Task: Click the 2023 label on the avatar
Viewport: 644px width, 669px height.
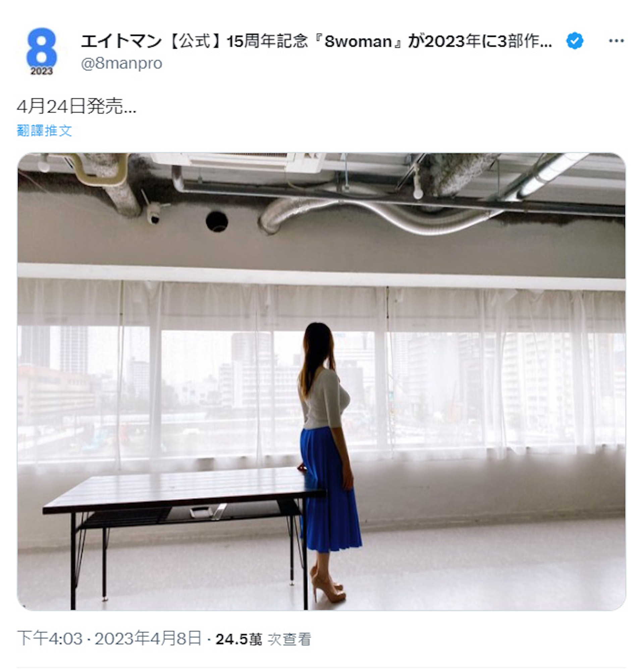Action: pos(41,71)
